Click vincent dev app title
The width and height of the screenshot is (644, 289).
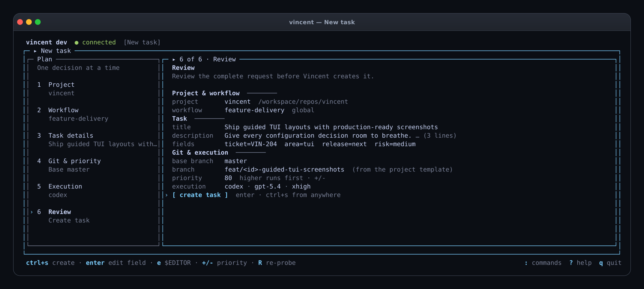pyautogui.click(x=47, y=43)
